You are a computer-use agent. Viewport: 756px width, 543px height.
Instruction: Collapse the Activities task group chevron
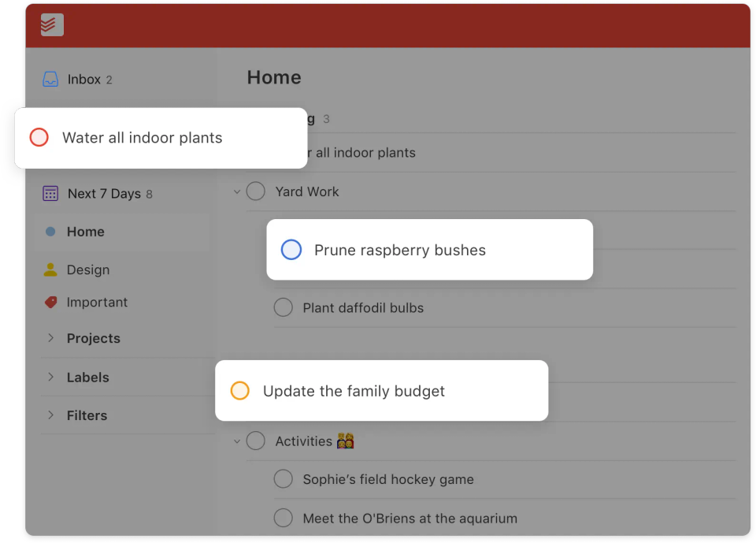pyautogui.click(x=236, y=441)
